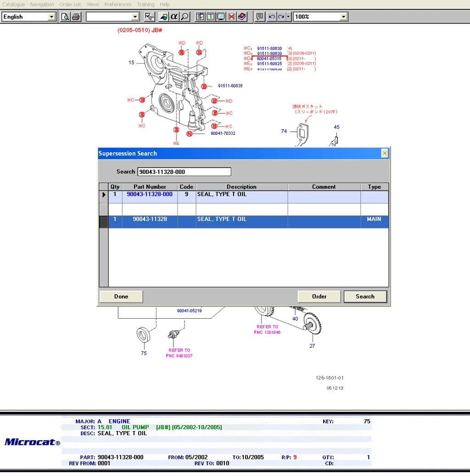Viewport: 470px width, 476px height.
Task: Click the Code column header
Action: click(x=186, y=187)
